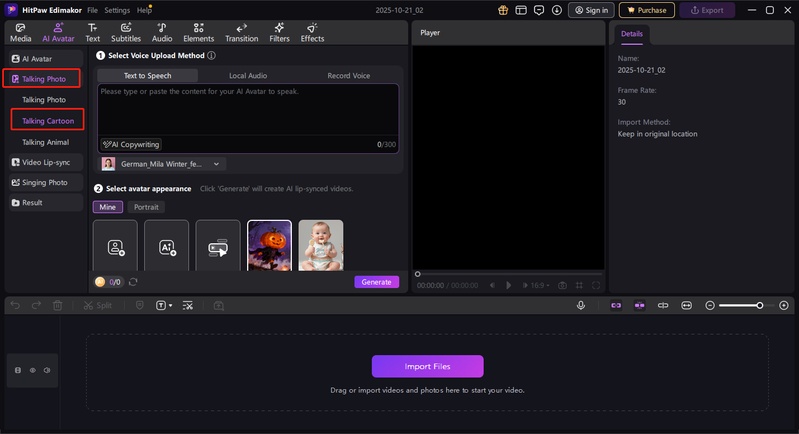
Task: Switch to the Local Audio tab
Action: tap(250, 76)
